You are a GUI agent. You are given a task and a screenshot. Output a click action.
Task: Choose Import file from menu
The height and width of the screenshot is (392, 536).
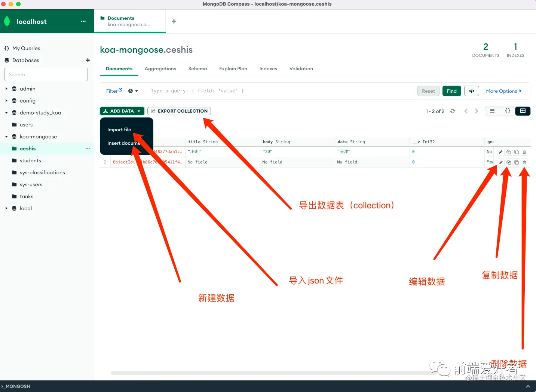point(119,130)
